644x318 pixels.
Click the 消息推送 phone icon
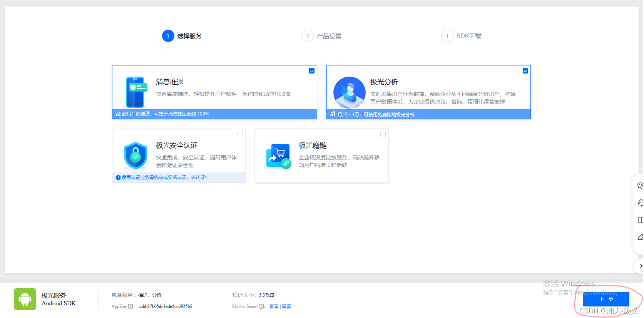coord(136,92)
